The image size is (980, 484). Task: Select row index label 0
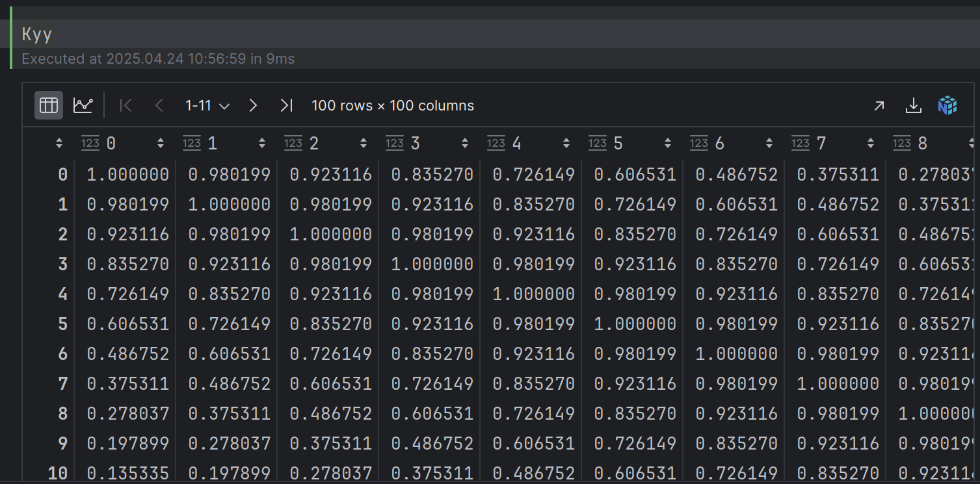click(62, 174)
